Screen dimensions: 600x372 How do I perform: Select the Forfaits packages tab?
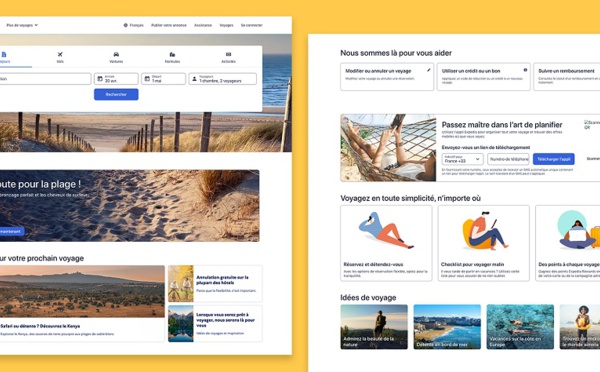coord(172,57)
